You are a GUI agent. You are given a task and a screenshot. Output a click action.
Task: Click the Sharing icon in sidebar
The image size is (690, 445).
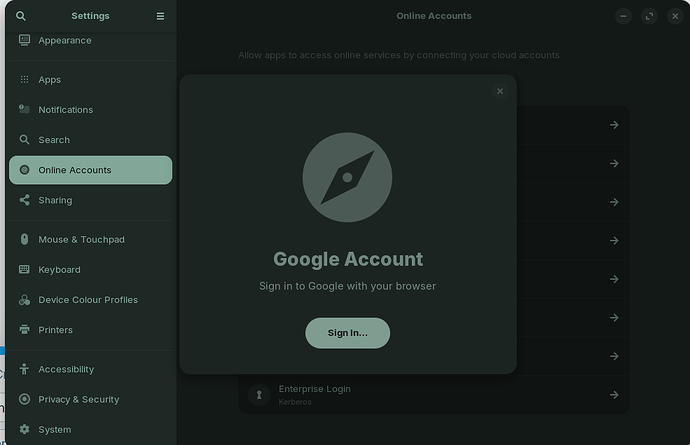click(x=24, y=200)
